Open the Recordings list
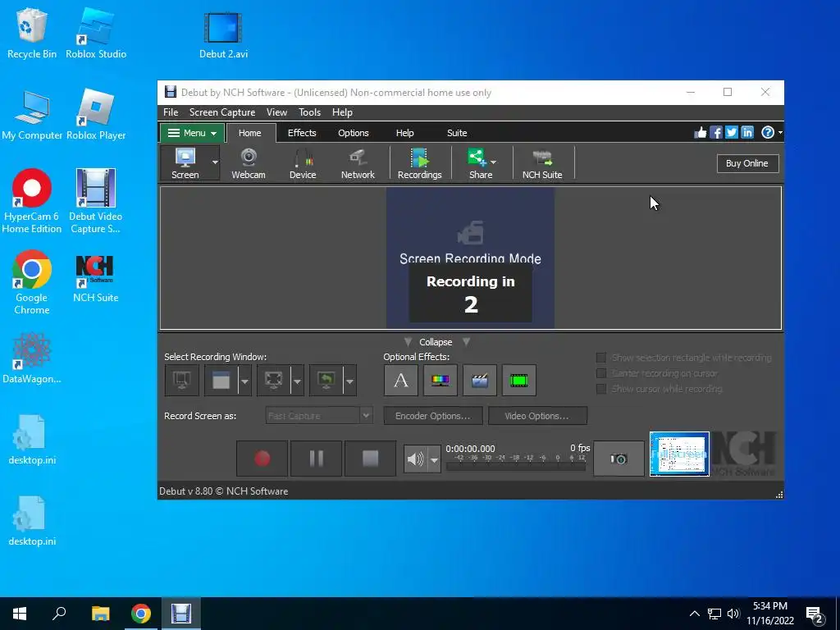840x630 pixels. point(419,163)
